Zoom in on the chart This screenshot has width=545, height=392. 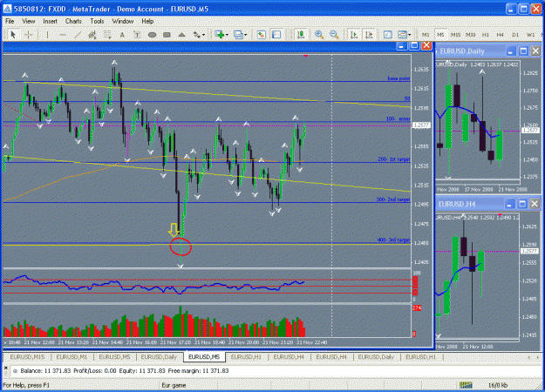[319, 34]
